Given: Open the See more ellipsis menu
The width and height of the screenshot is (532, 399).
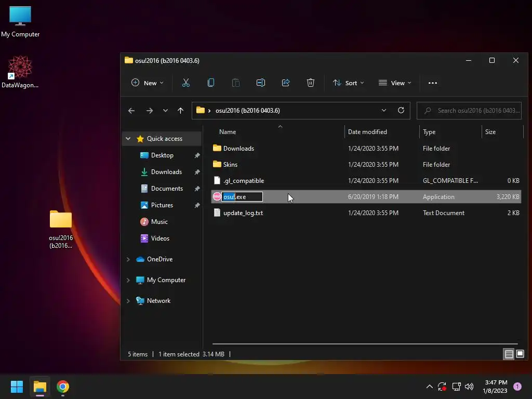Looking at the screenshot, I should [433, 83].
